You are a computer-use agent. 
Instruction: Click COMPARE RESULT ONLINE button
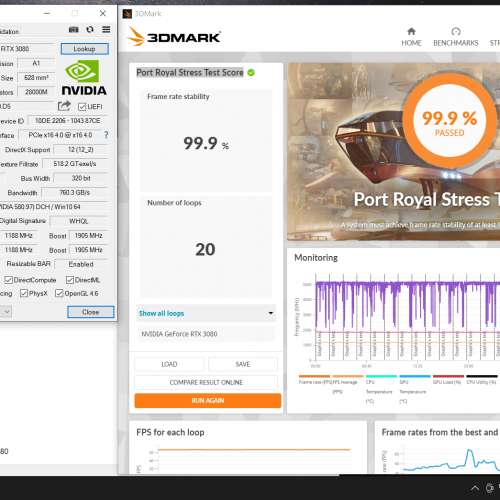coord(206,382)
